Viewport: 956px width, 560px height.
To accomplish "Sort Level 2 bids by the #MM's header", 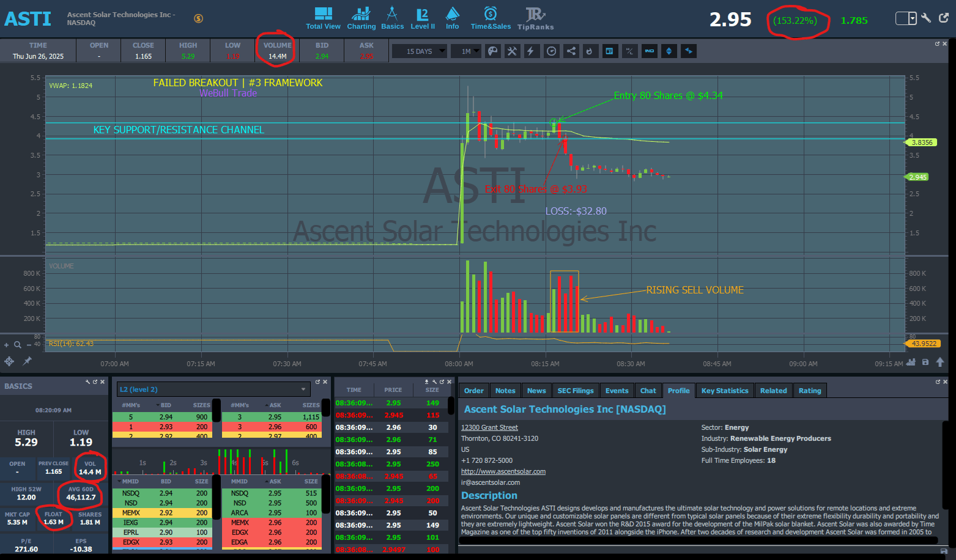I will point(131,405).
